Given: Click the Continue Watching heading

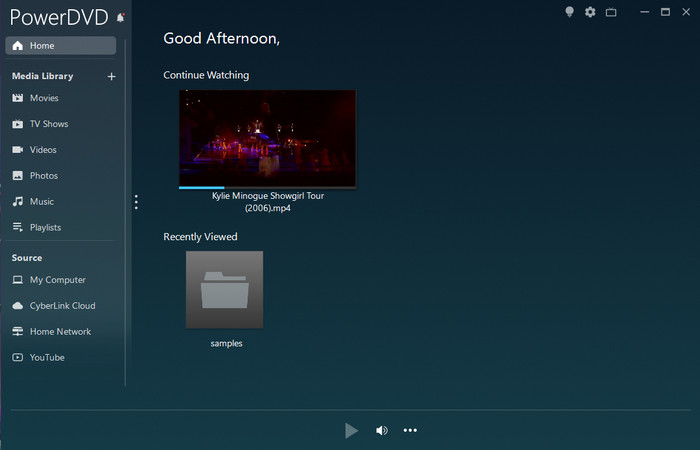Looking at the screenshot, I should pos(206,75).
